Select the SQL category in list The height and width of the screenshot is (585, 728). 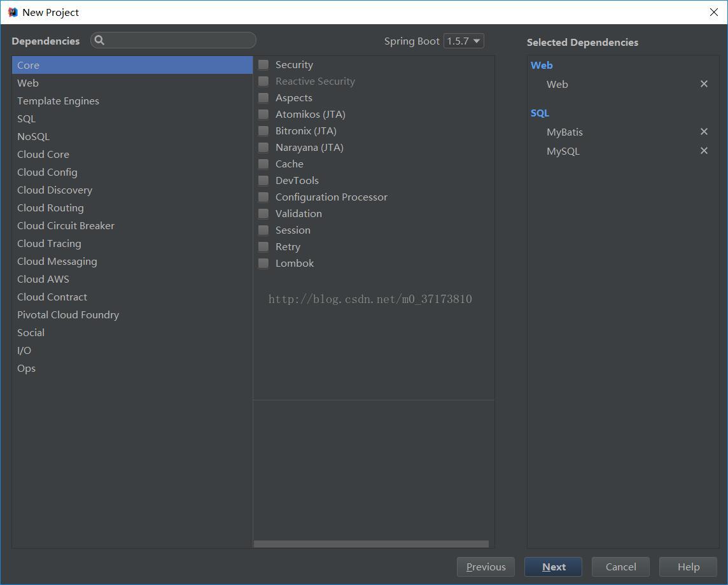pos(132,119)
